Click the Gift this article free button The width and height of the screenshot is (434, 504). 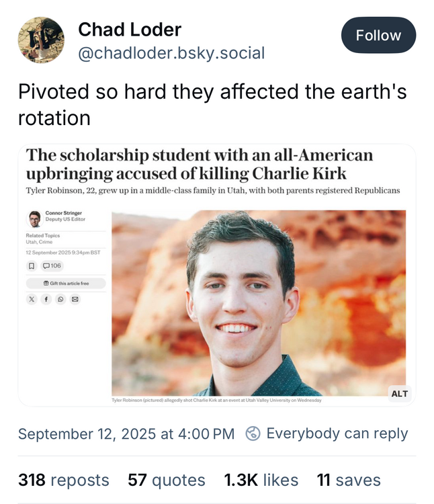(66, 283)
